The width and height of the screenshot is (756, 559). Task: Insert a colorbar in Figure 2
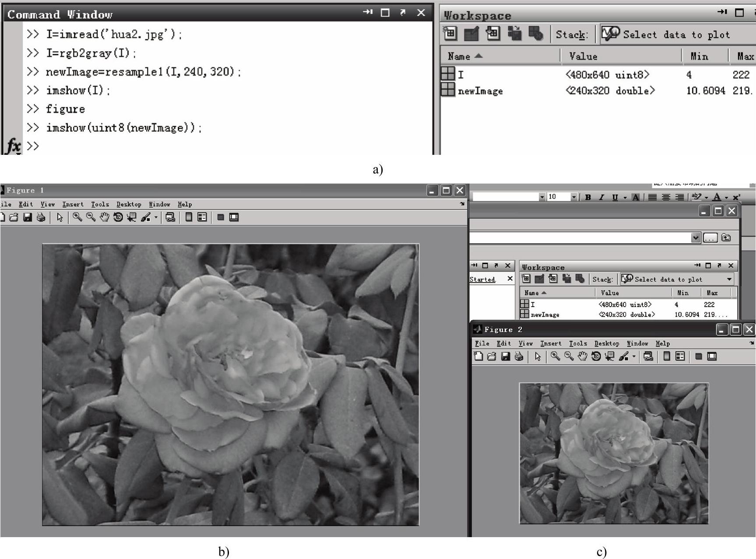pyautogui.click(x=667, y=356)
